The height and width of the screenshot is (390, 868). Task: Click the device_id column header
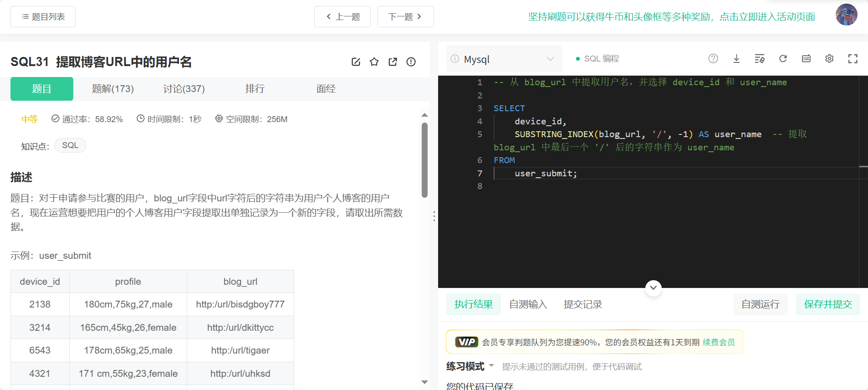pyautogui.click(x=40, y=282)
